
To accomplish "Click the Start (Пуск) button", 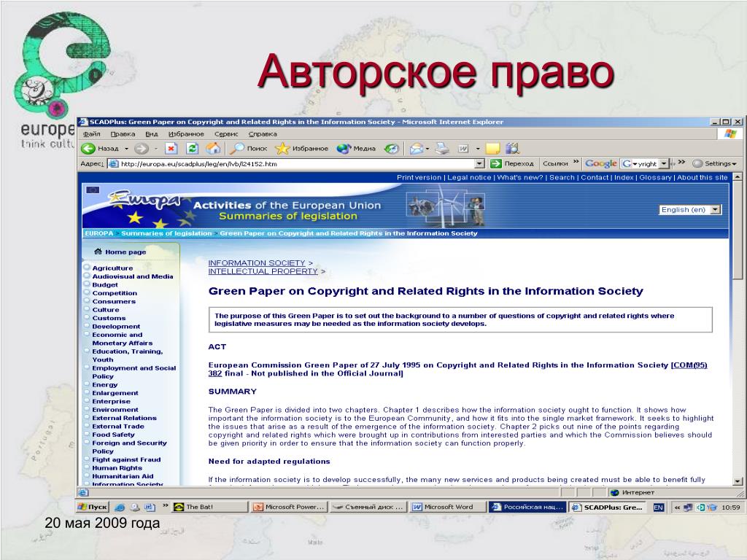I will tap(93, 507).
